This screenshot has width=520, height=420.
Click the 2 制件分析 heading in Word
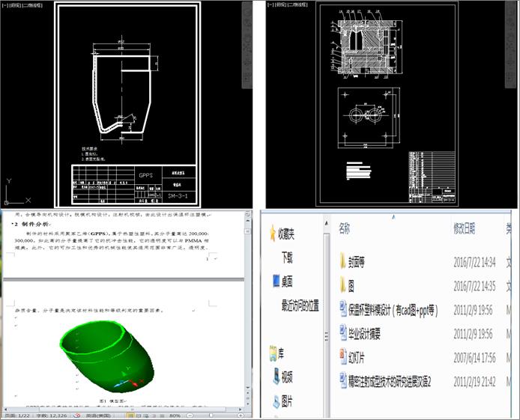coord(31,225)
